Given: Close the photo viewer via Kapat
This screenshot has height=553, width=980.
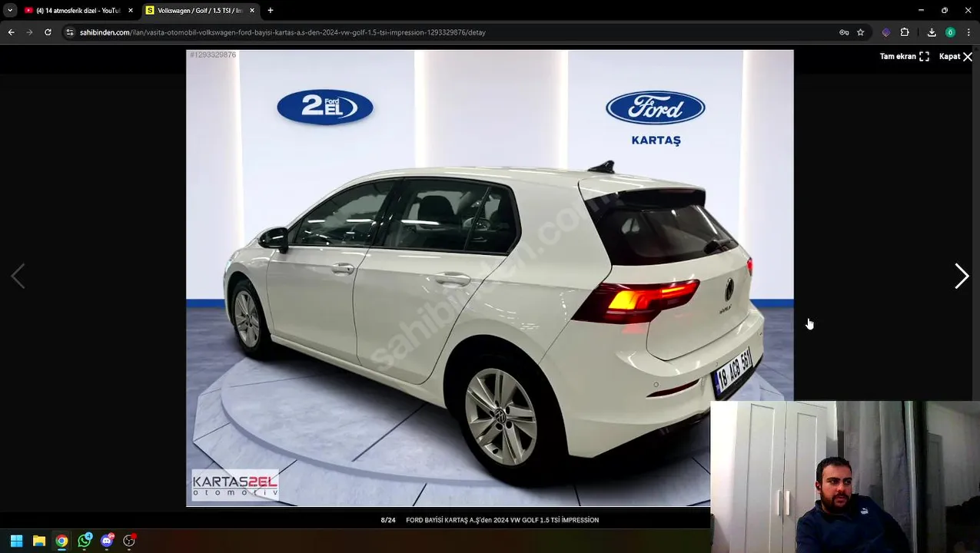Looking at the screenshot, I should [955, 56].
